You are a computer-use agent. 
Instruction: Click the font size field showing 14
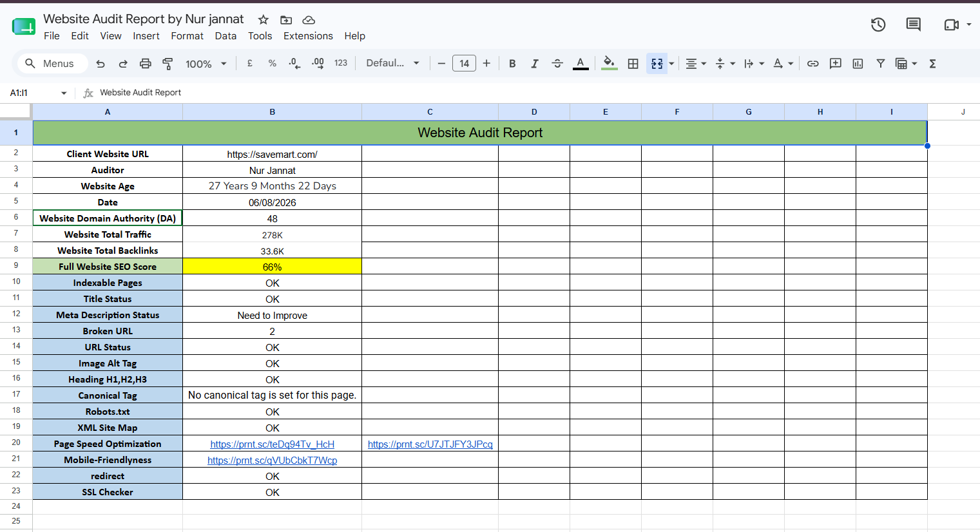pyautogui.click(x=464, y=63)
